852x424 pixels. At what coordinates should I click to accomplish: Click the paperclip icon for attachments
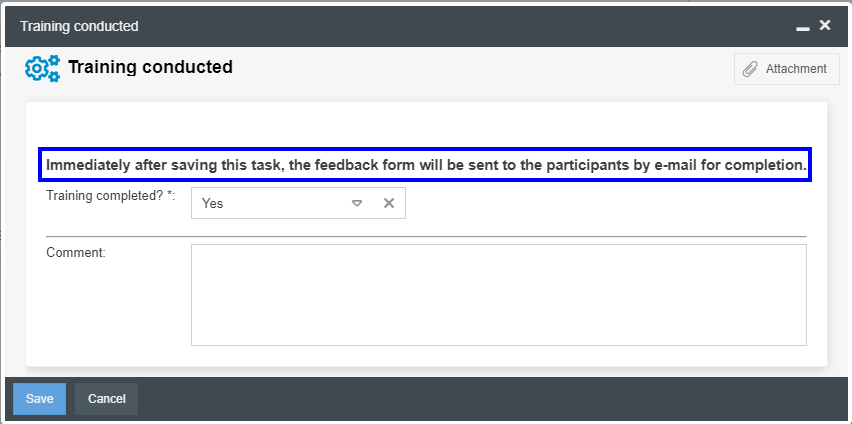(750, 69)
